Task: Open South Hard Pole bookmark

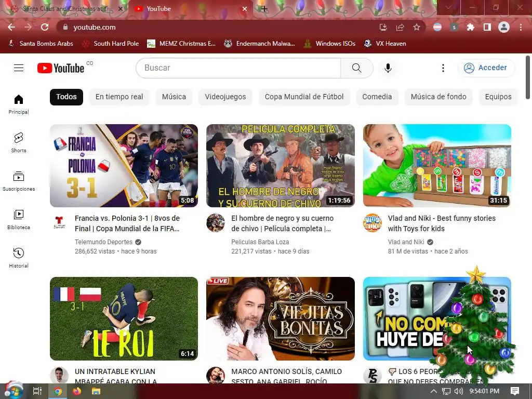Action: [x=111, y=44]
